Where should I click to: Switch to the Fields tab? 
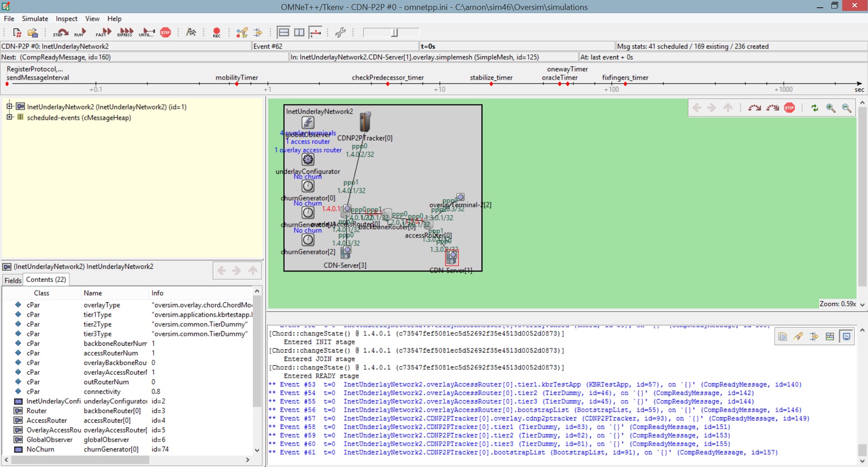(x=13, y=280)
